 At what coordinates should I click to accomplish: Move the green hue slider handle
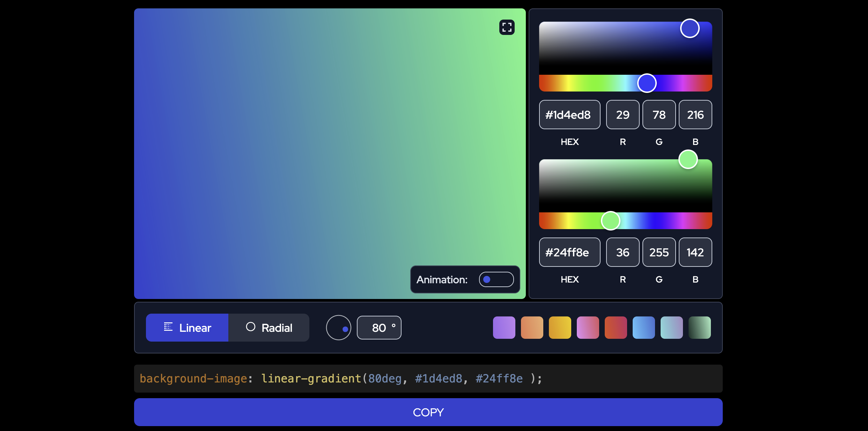point(611,220)
